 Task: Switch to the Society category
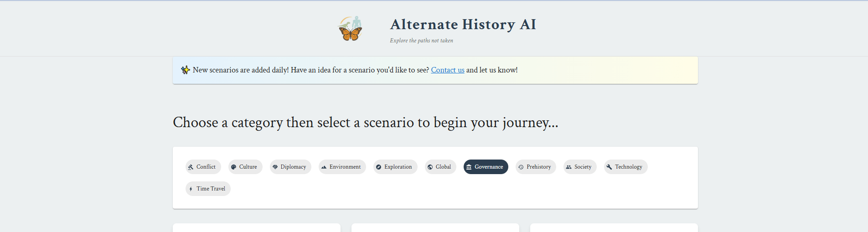(580, 167)
